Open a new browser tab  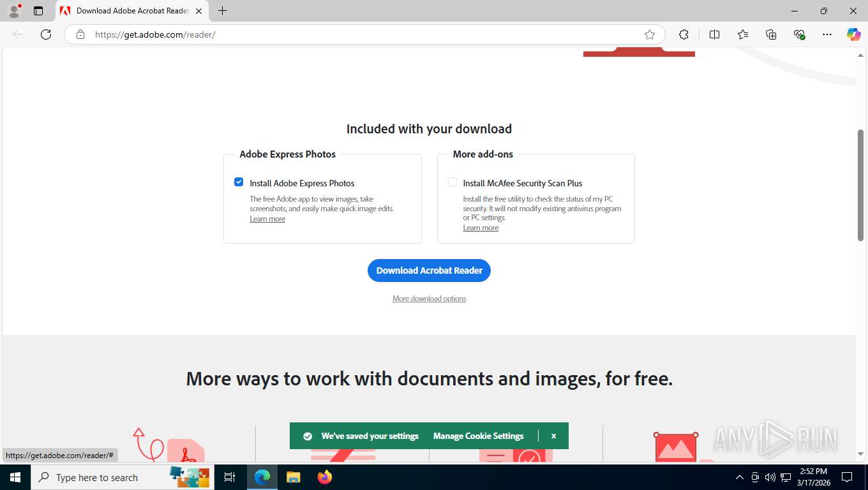click(222, 11)
